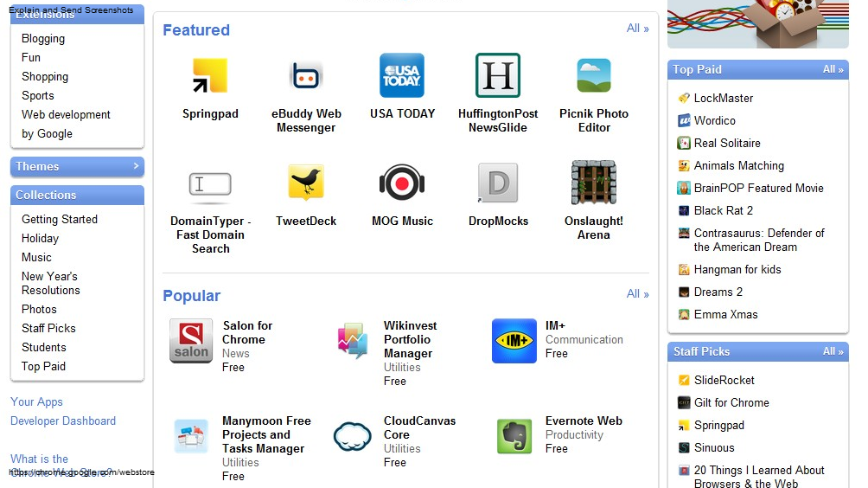
Task: Open the Emma Xmas listing
Action: pos(725,315)
